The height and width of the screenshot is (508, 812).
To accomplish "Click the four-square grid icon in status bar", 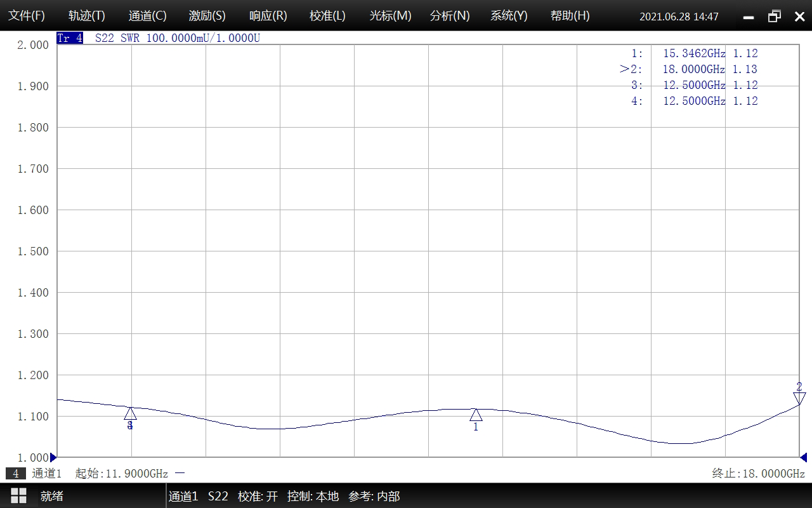I will pyautogui.click(x=18, y=496).
